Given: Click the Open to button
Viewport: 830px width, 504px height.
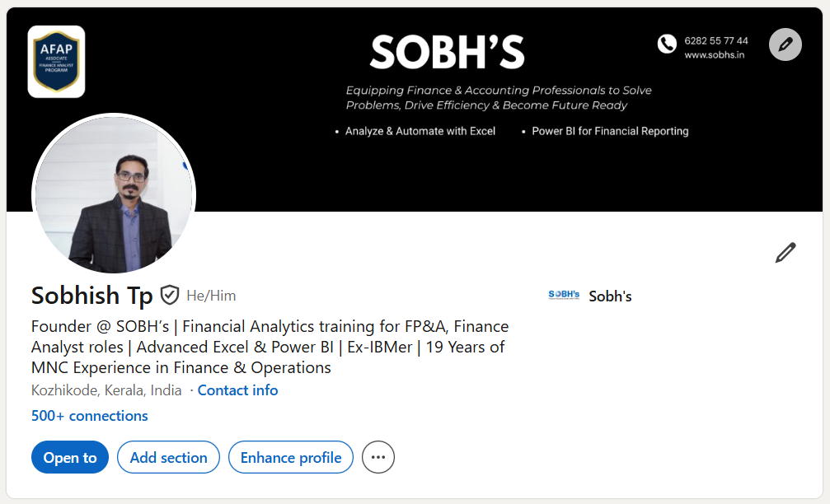Looking at the screenshot, I should (69, 457).
